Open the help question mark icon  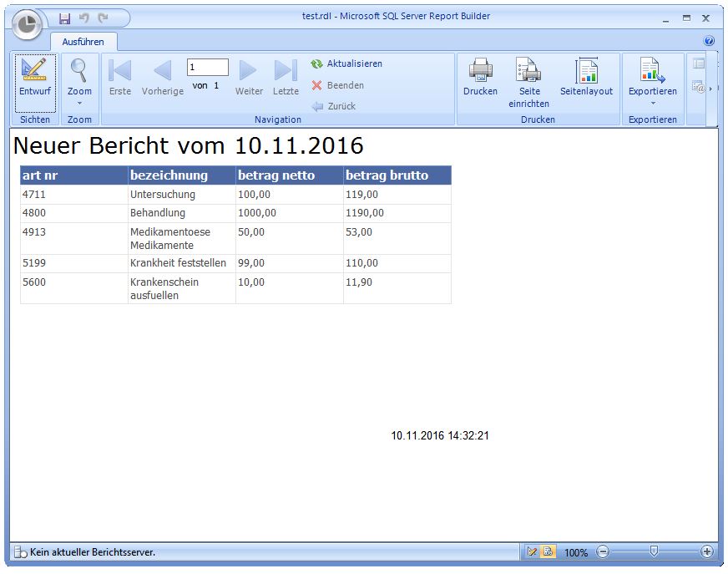point(709,40)
